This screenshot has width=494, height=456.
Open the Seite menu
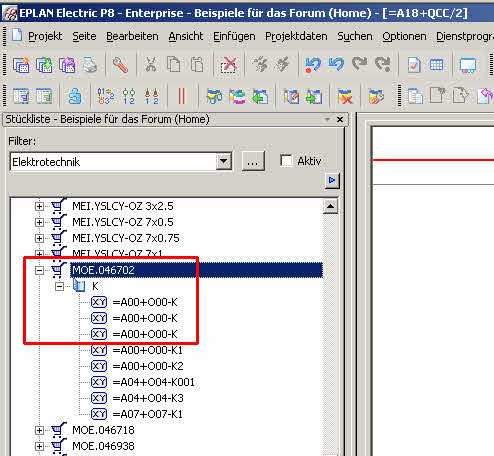[84, 36]
